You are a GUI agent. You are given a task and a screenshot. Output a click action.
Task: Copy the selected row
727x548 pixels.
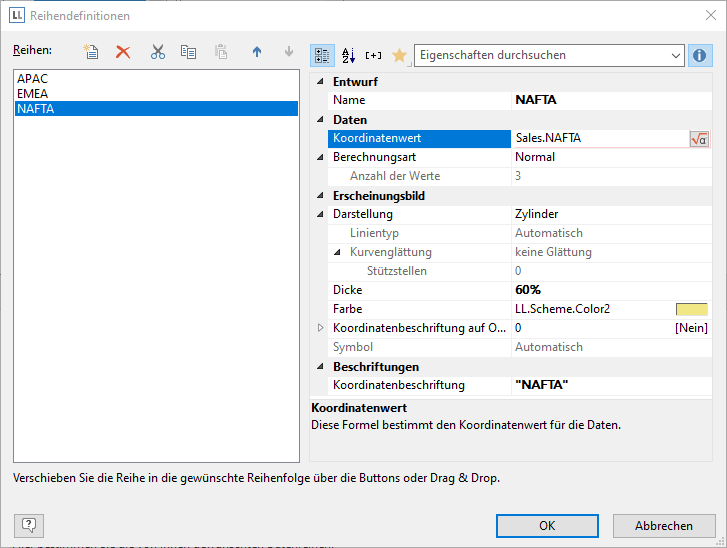pos(188,52)
